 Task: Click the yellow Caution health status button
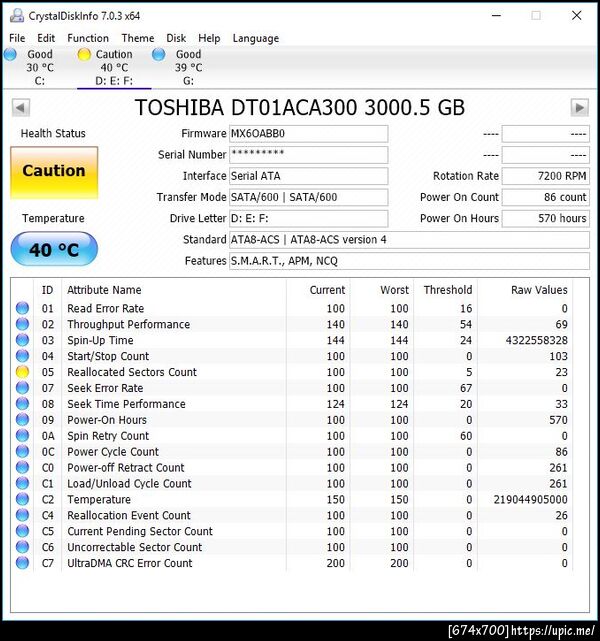(54, 173)
